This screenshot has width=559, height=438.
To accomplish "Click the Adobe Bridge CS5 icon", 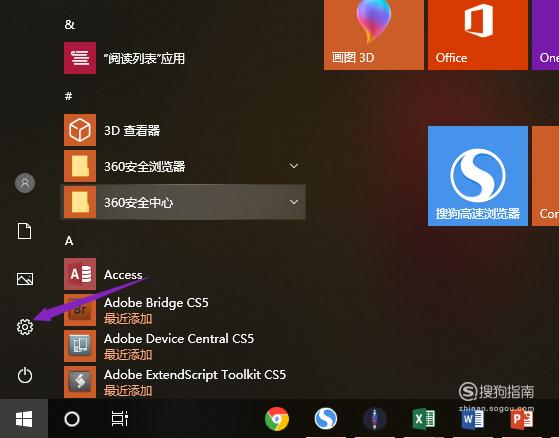I will point(80,310).
